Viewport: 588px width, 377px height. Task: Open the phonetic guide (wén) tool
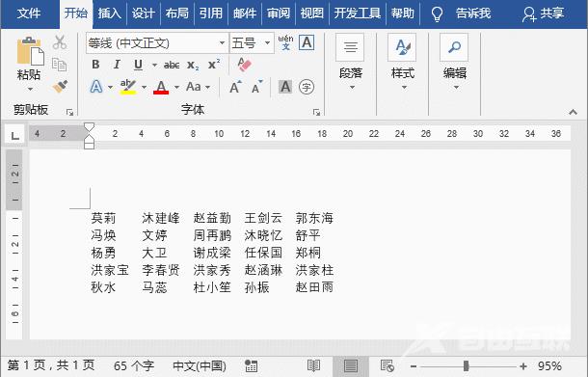click(x=285, y=42)
